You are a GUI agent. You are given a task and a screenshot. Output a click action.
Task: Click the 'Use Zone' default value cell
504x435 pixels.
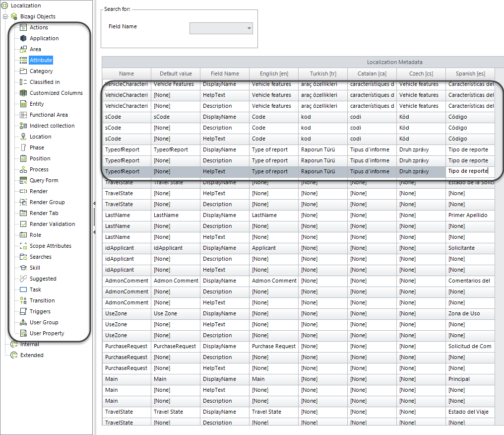[176, 314]
